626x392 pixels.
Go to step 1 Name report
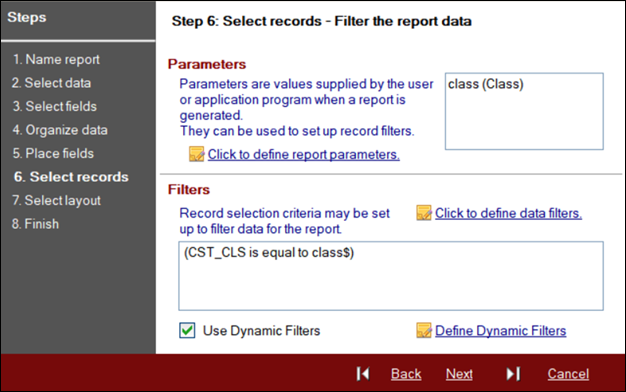[x=56, y=59]
